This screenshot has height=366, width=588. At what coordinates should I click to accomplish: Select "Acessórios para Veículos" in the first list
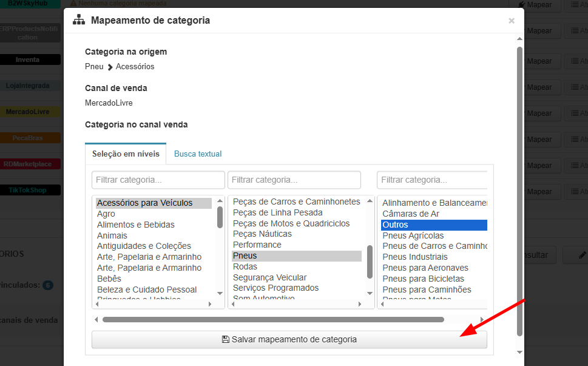click(154, 203)
